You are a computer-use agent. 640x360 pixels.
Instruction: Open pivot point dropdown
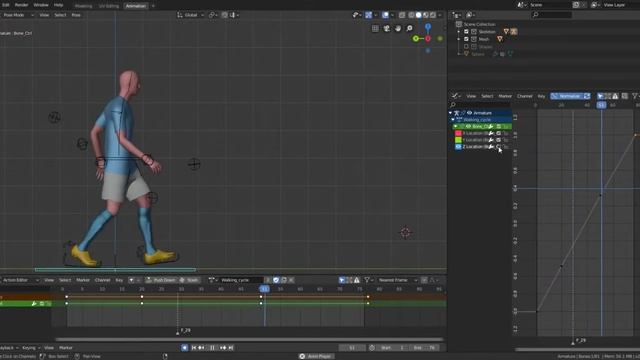(213, 15)
